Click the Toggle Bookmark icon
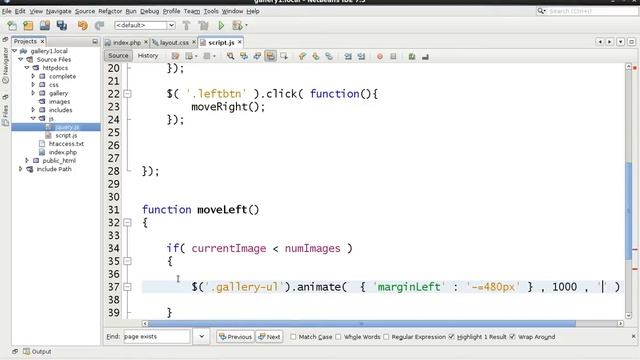The width and height of the screenshot is (640, 360). tap(329, 56)
